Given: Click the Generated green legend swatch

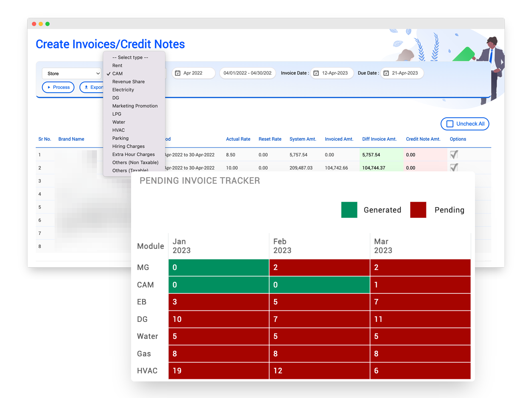Looking at the screenshot, I should (349, 210).
